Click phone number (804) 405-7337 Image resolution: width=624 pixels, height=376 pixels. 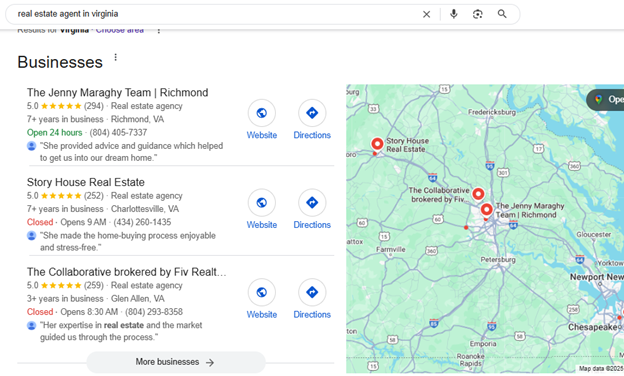[118, 132]
